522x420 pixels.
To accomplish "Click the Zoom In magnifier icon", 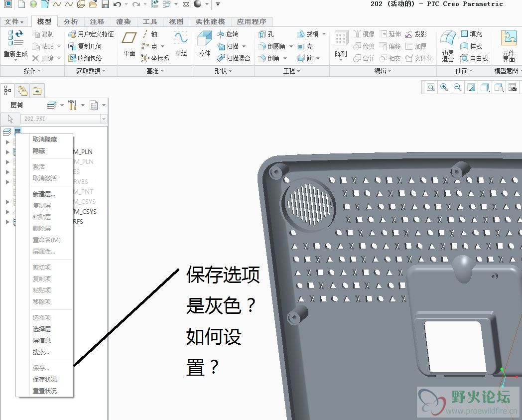I will [x=444, y=87].
